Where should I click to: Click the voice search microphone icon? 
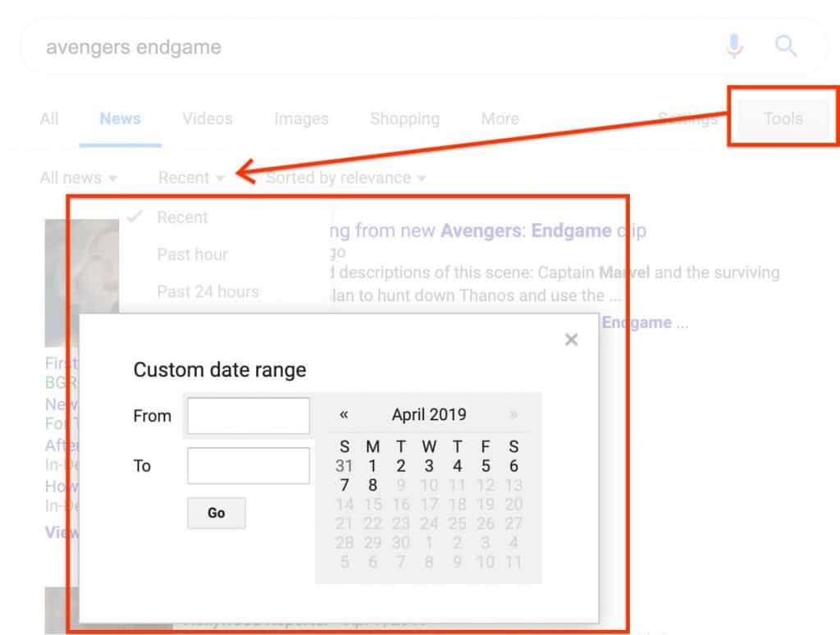(734, 47)
